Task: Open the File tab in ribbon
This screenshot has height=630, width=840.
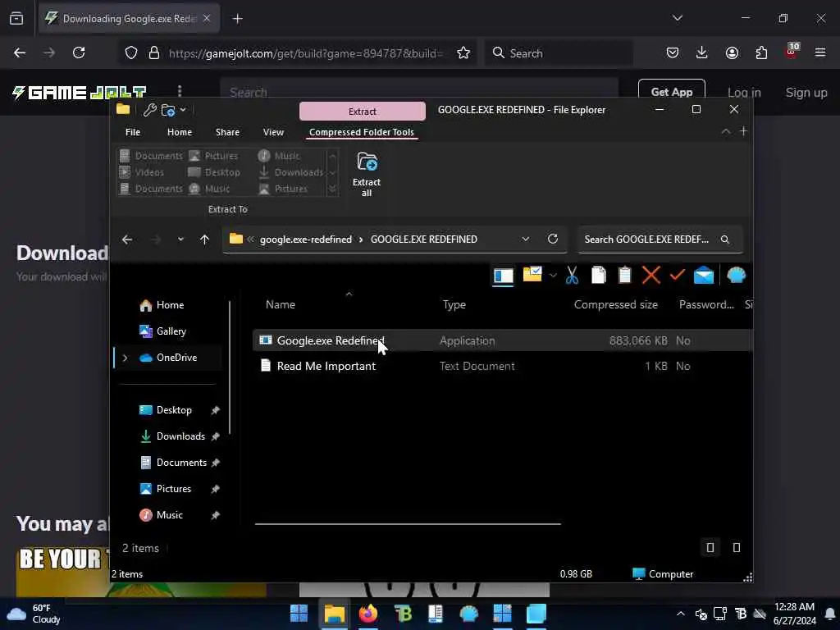Action: 133,132
